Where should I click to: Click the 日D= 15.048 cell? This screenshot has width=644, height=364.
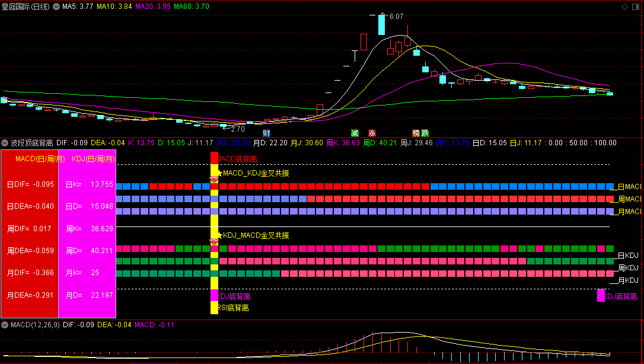pyautogui.click(x=89, y=206)
